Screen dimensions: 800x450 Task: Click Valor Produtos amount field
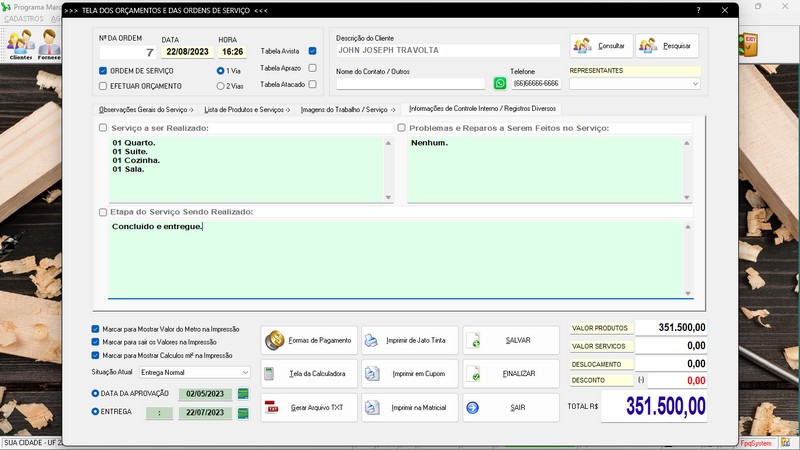671,328
